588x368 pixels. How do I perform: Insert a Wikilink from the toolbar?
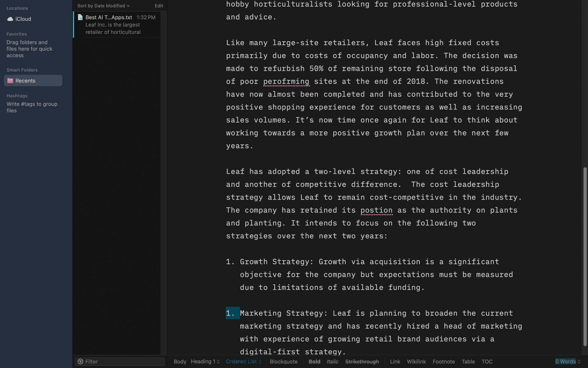416,361
